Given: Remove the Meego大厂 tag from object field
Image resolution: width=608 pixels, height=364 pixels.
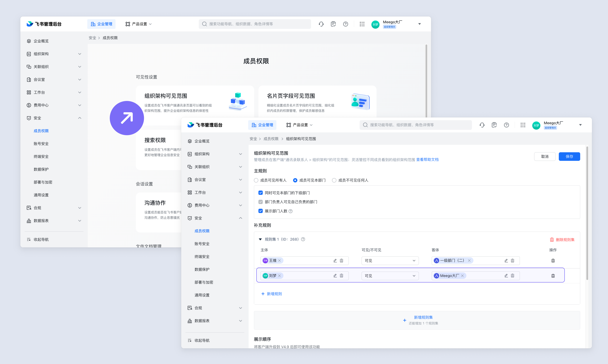Looking at the screenshot, I should click(x=463, y=276).
